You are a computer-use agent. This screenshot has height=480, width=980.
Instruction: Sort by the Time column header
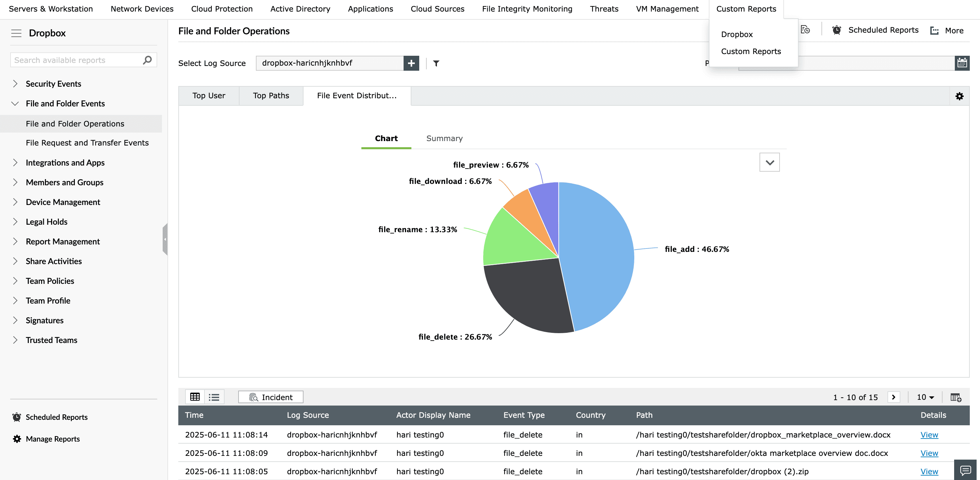click(194, 415)
